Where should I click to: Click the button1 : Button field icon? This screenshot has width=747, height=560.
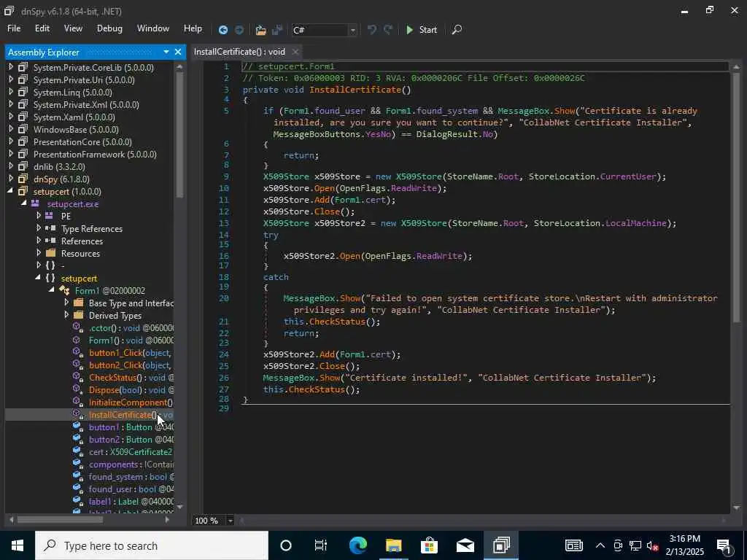77,427
